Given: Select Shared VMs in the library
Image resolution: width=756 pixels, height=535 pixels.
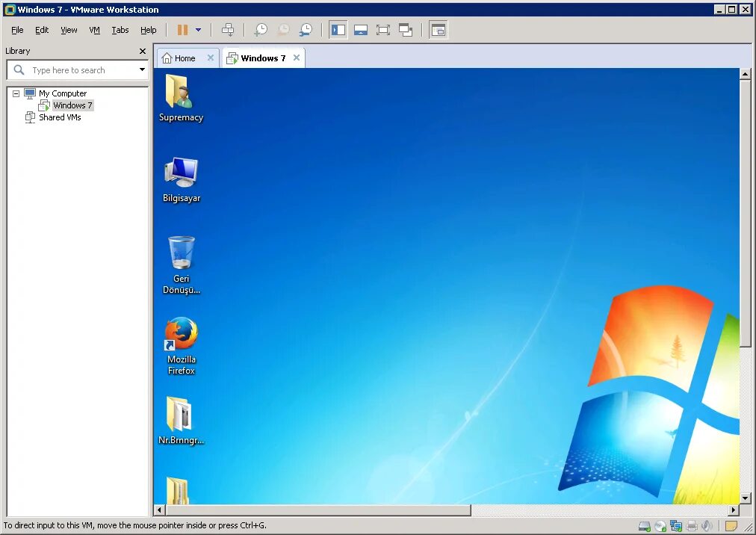Looking at the screenshot, I should 60,117.
